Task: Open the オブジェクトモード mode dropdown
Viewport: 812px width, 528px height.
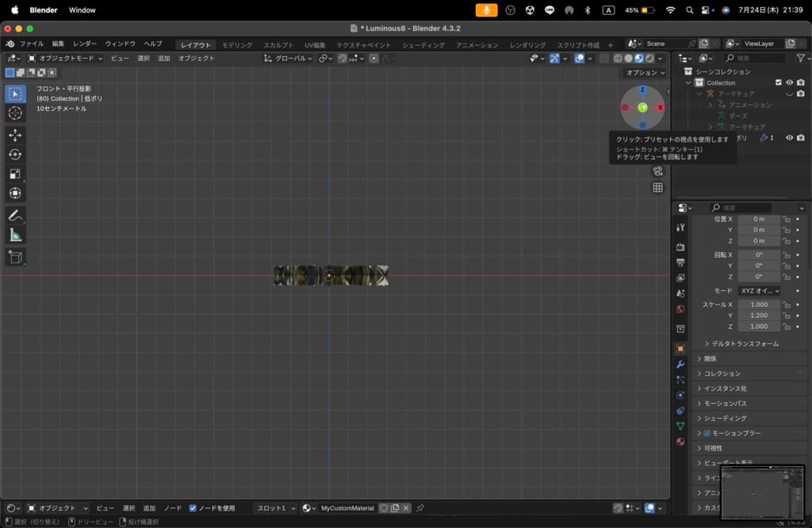Action: coord(65,58)
